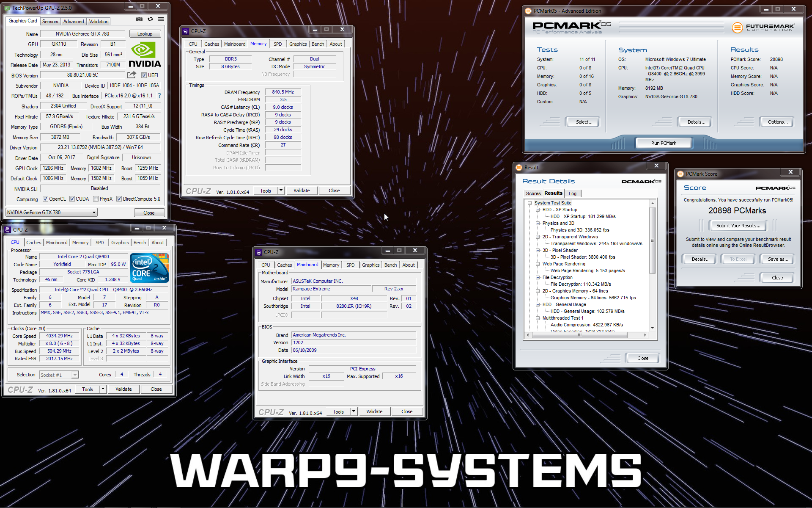Click the title icon of CPU-Z Memory window
This screenshot has height=508, width=812.
pyautogui.click(x=186, y=31)
